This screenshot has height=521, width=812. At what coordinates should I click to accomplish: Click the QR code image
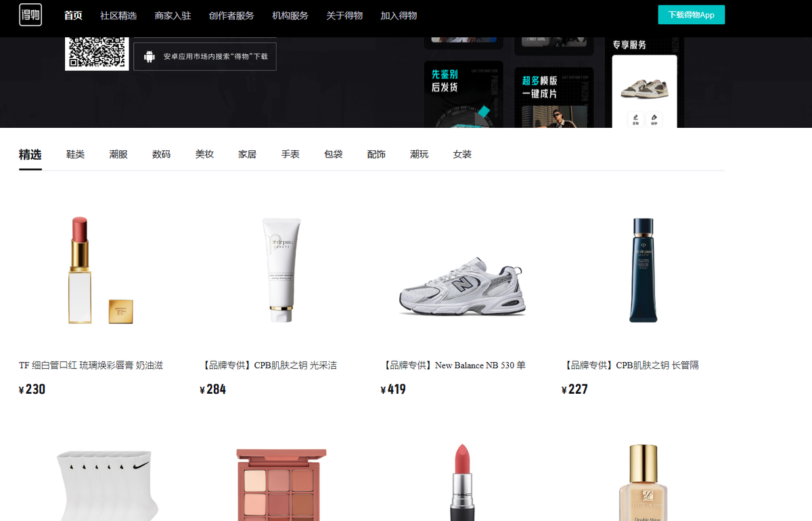click(97, 53)
